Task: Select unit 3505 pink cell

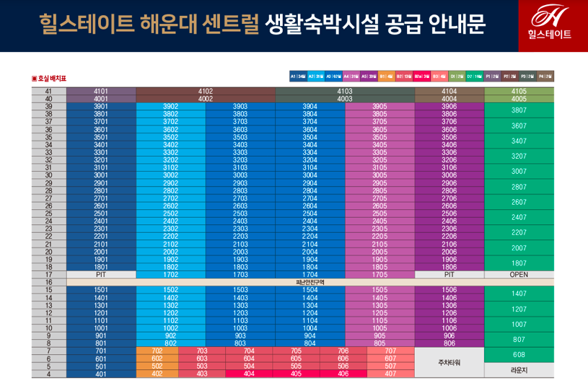Action: [380, 137]
